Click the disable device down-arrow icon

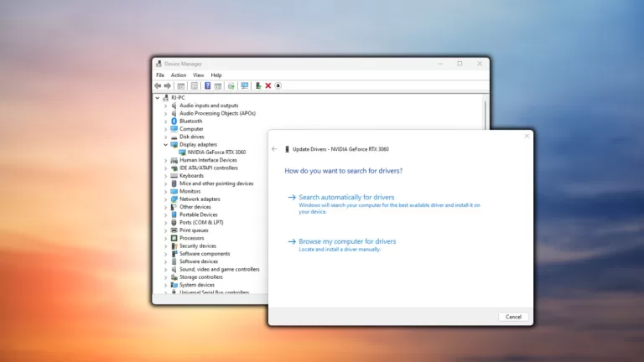(278, 85)
